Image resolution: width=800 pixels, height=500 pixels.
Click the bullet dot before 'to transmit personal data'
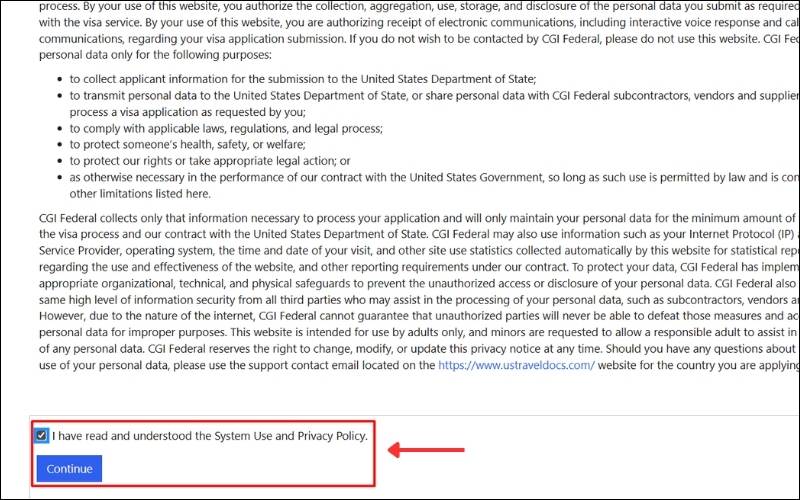pyautogui.click(x=60, y=96)
